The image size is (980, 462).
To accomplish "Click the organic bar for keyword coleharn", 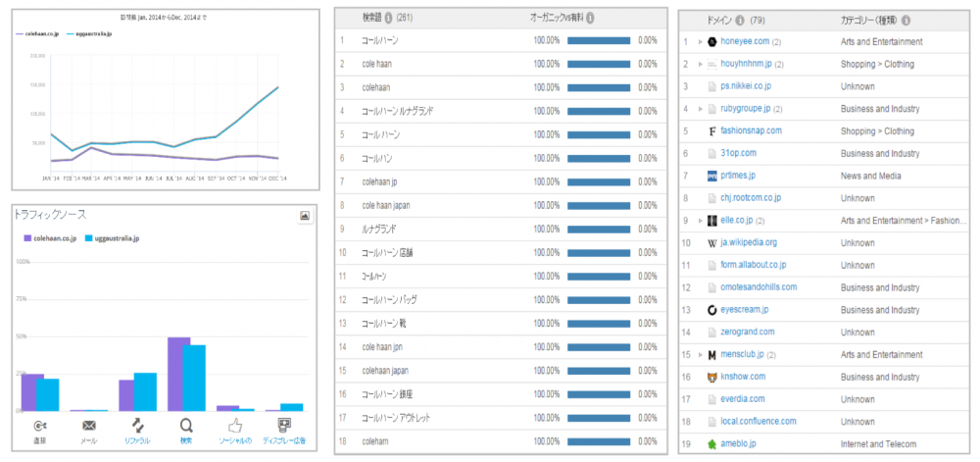I will click(599, 440).
